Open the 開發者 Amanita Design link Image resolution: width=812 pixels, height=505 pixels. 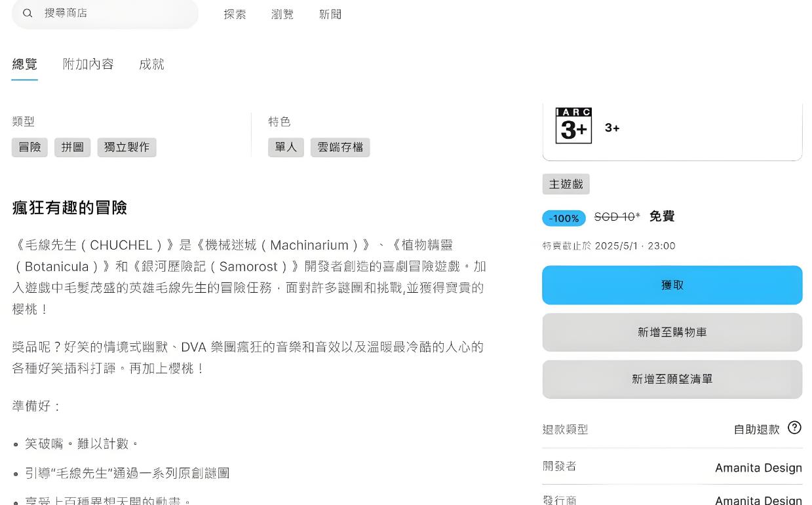pyautogui.click(x=758, y=468)
